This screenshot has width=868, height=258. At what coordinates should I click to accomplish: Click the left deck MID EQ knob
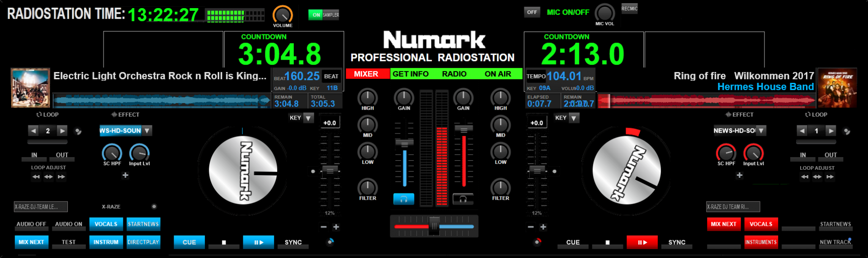coord(368,124)
